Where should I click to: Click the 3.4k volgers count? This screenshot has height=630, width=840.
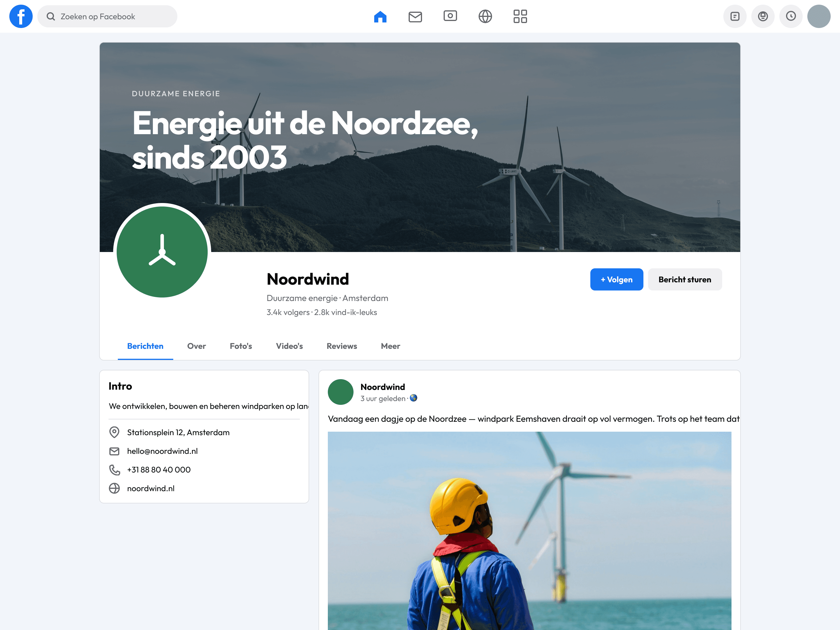(288, 312)
